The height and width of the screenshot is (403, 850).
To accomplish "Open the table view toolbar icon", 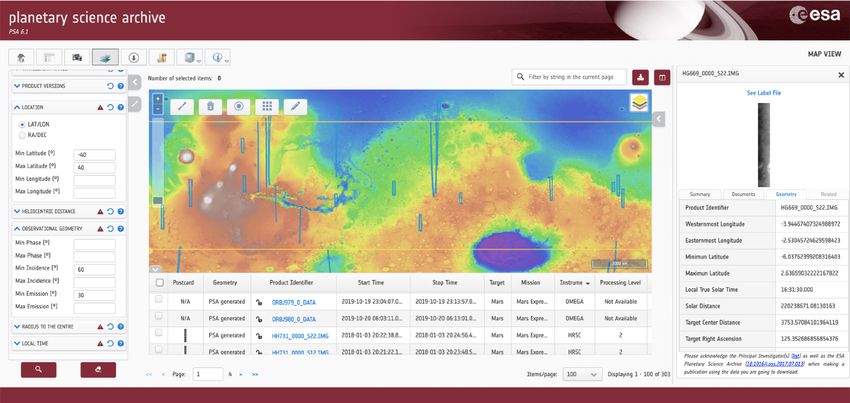I will [49, 57].
